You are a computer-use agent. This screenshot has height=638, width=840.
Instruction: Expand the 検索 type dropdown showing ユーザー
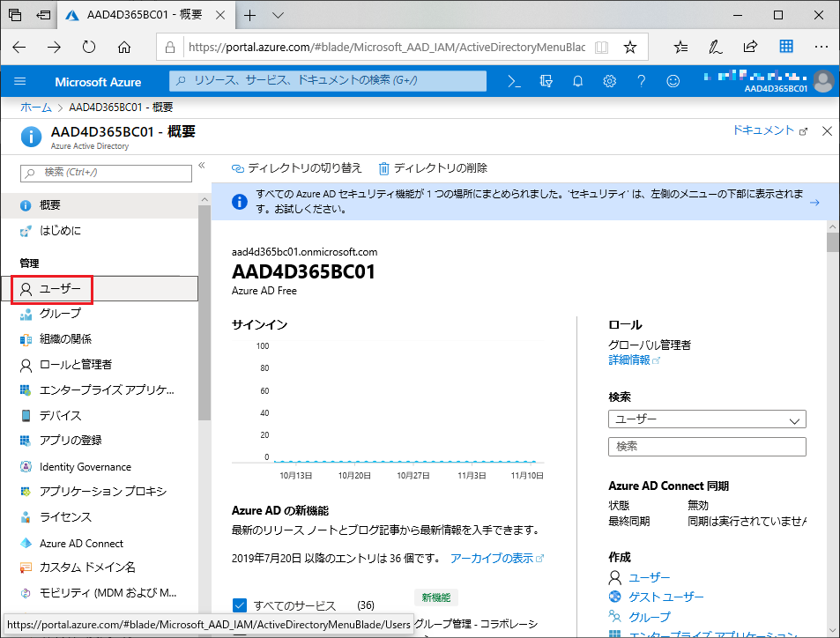coord(706,419)
